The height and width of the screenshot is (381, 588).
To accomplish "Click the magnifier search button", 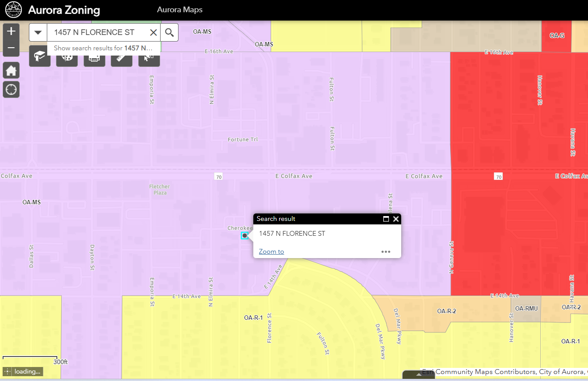I will pos(169,32).
